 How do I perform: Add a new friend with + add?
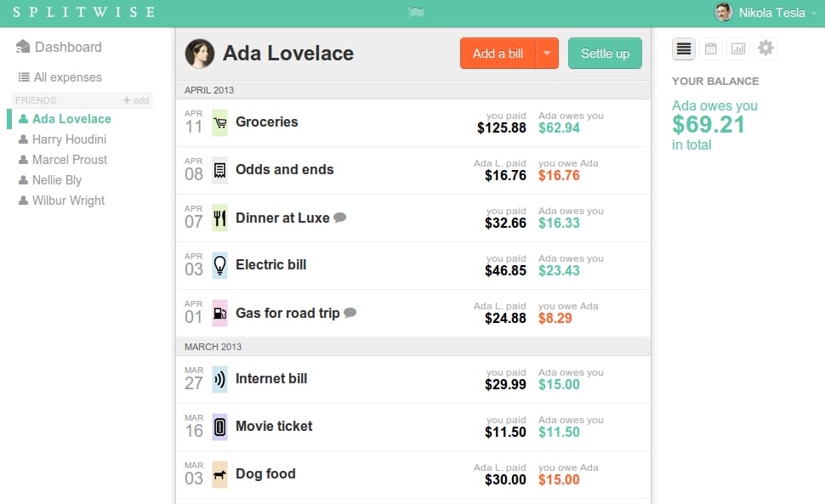[x=136, y=100]
